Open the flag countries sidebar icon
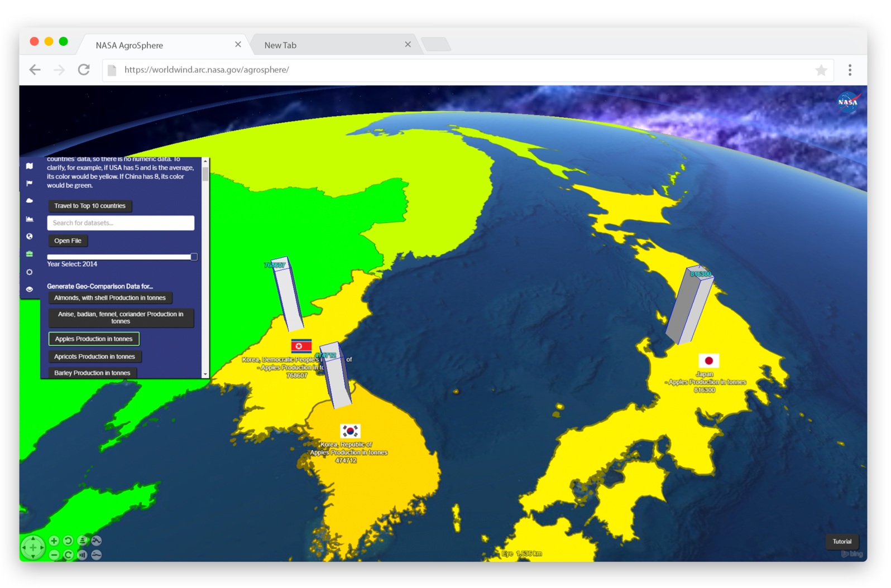This screenshot has height=588, width=891. [x=30, y=183]
